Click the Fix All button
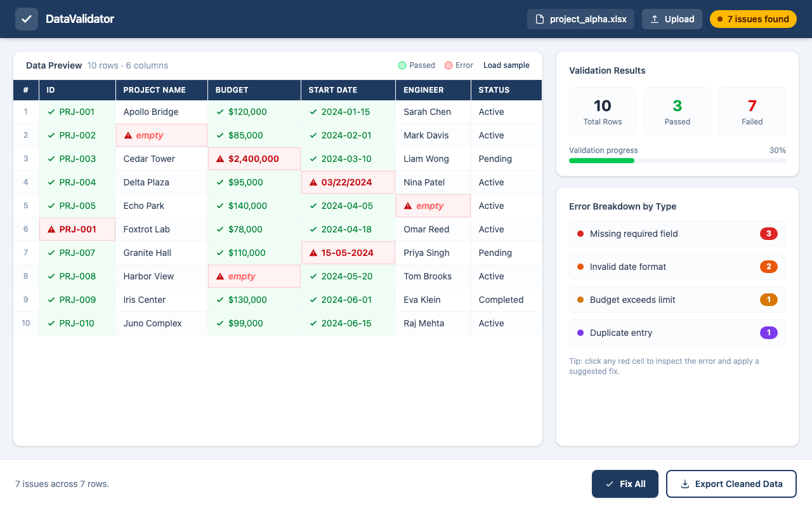Viewport: 812px width, 508px height. (625, 484)
